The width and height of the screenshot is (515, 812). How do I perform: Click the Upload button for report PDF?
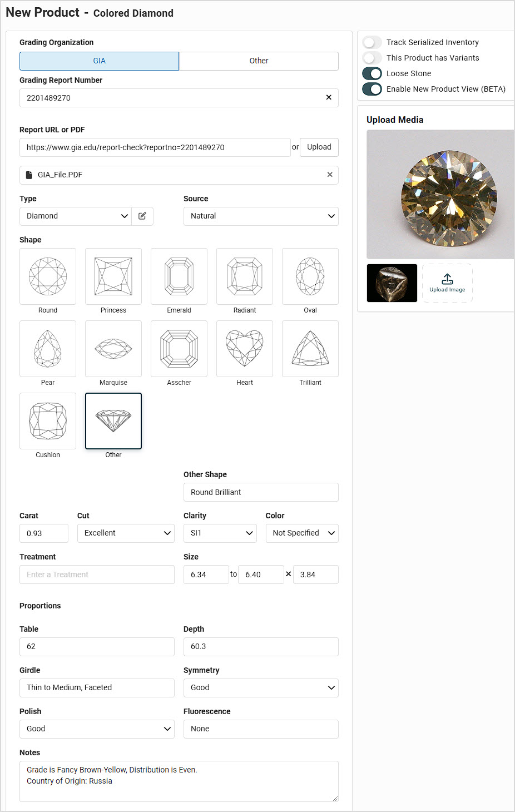tap(319, 147)
